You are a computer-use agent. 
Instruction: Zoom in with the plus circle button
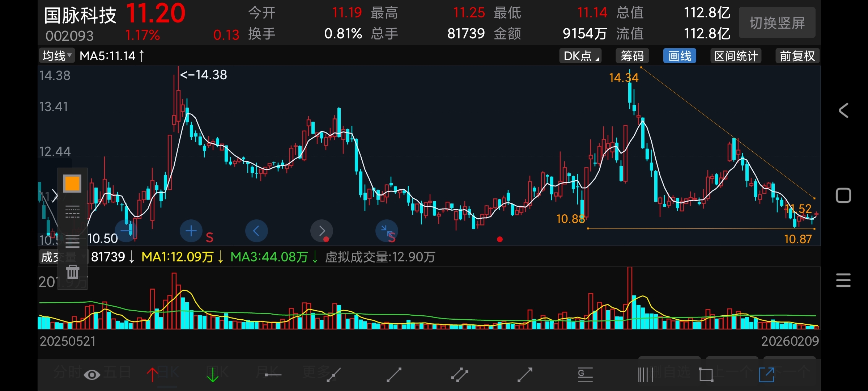(x=191, y=231)
